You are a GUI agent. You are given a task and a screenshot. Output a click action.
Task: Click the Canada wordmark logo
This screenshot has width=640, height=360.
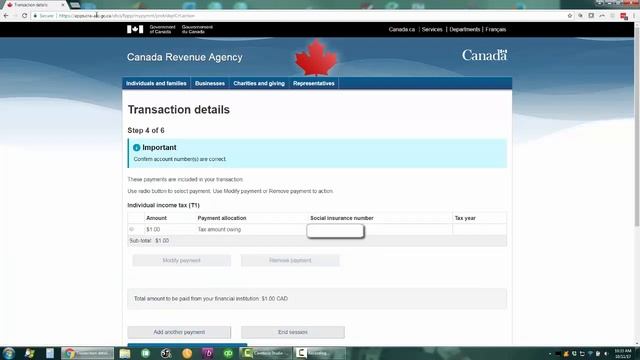point(484,55)
